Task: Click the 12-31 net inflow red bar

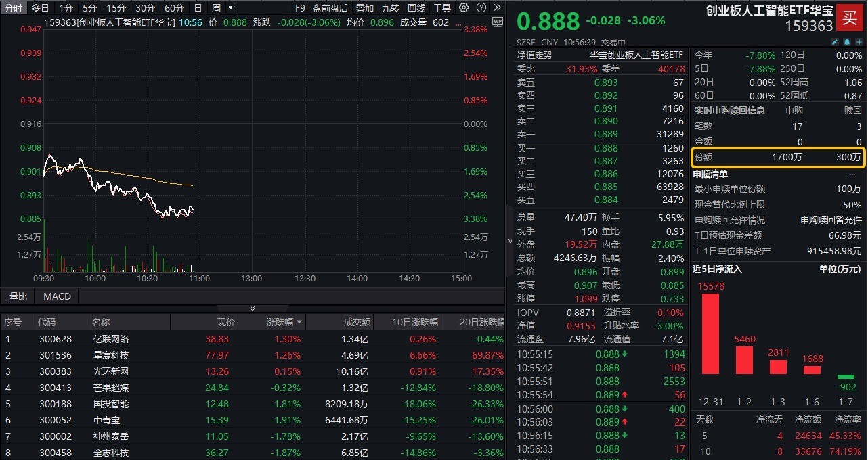Action: pyautogui.click(x=710, y=333)
